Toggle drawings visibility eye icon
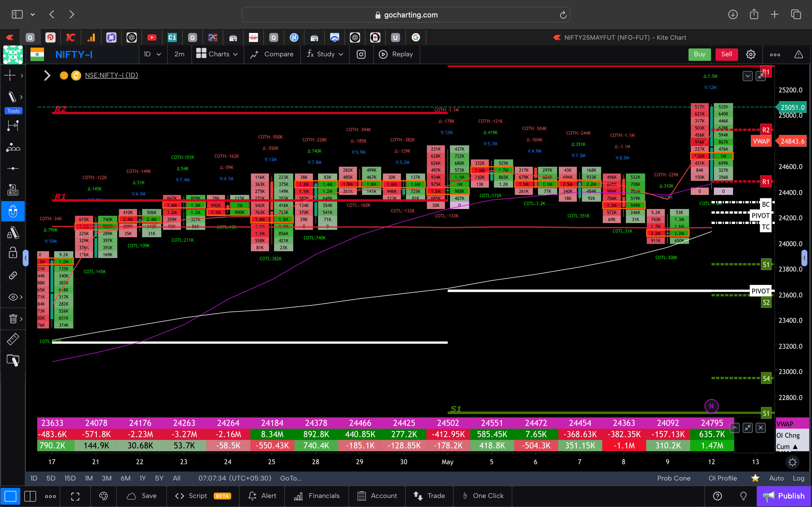Screen dimensions: 812x507 click(x=13, y=297)
